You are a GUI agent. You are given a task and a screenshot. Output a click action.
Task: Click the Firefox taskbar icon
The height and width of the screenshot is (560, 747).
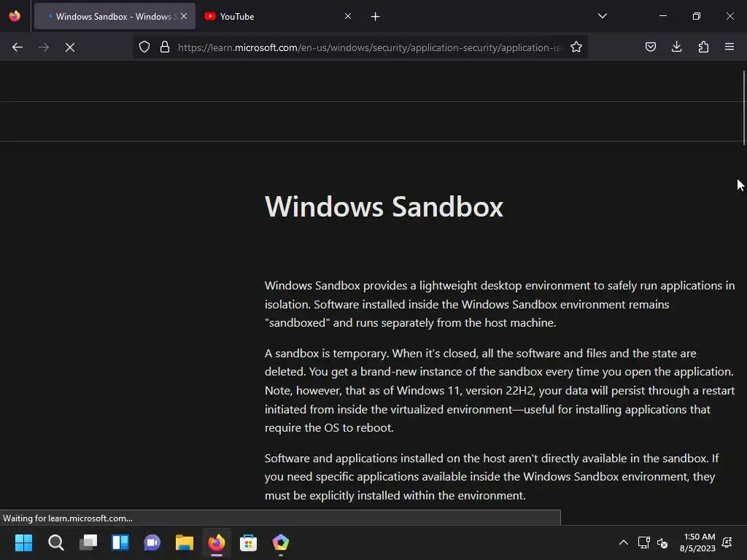[216, 542]
